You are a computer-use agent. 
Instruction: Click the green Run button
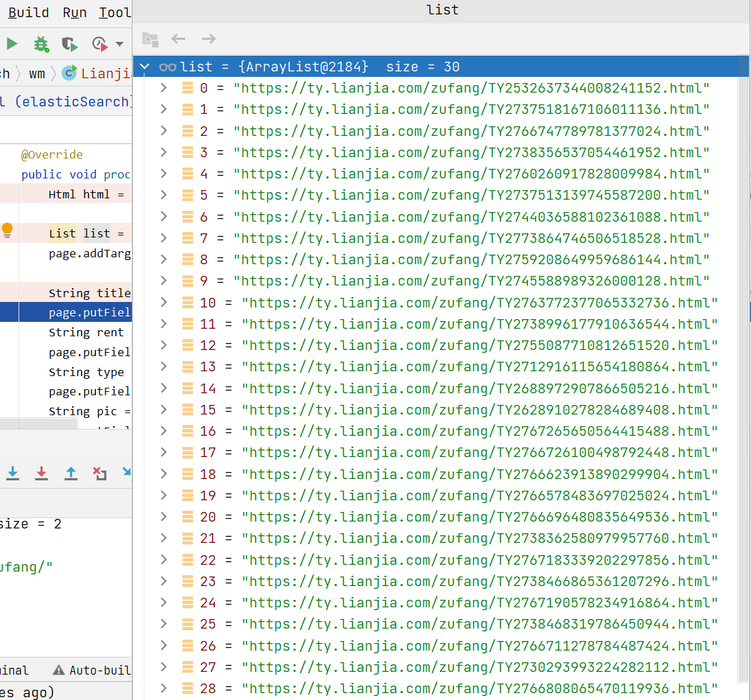(12, 44)
